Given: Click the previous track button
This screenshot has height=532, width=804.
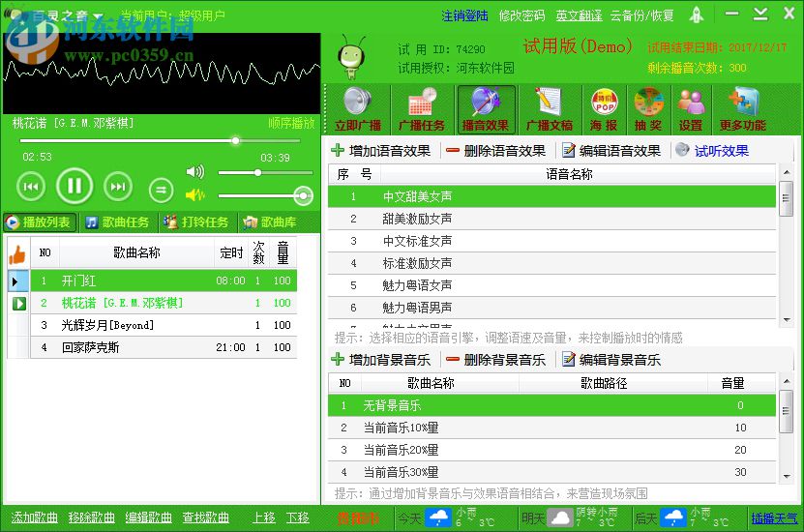Looking at the screenshot, I should (x=31, y=187).
